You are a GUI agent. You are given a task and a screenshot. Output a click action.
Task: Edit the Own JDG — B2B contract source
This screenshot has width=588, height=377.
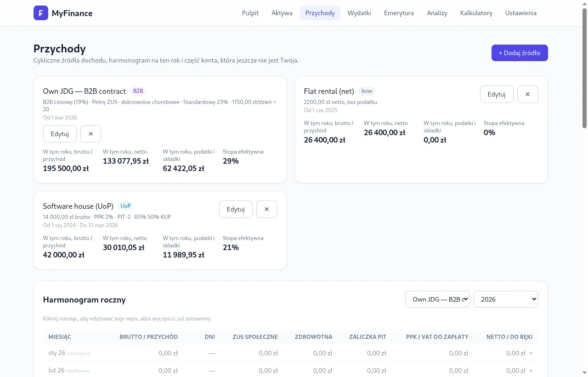pos(60,134)
